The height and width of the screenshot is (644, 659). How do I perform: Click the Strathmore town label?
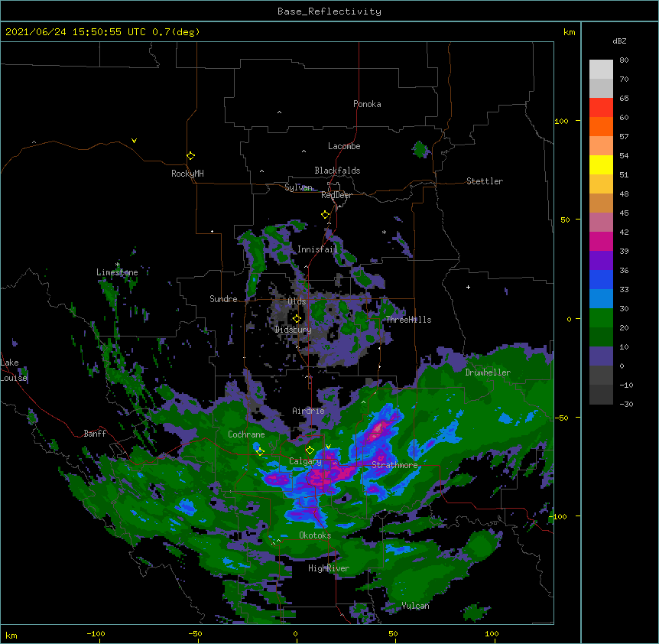coord(394,465)
